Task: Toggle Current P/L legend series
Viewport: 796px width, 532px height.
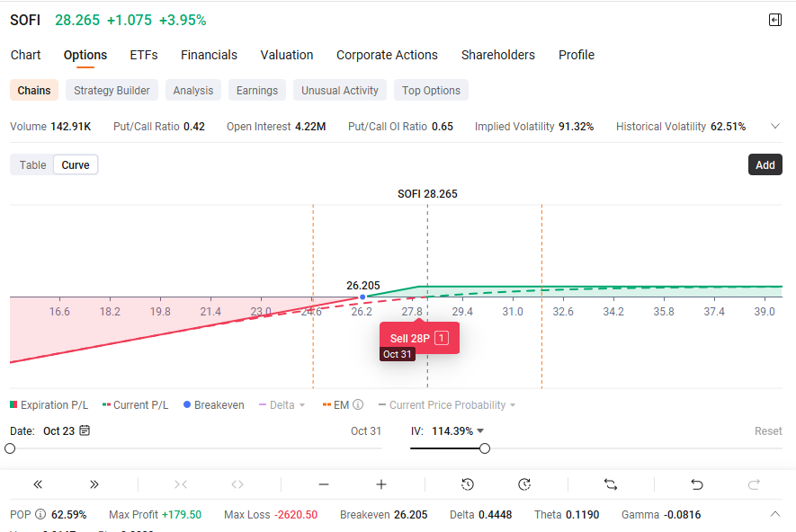Action: (x=135, y=404)
